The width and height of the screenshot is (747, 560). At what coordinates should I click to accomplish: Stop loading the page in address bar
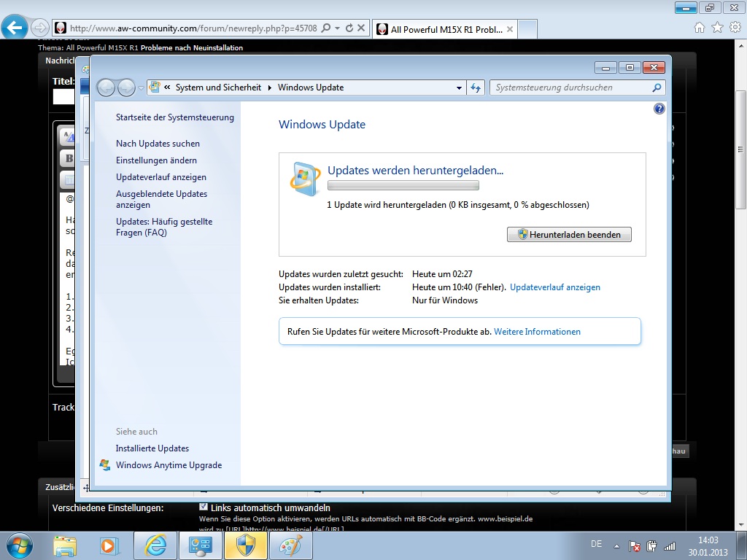coord(361,28)
